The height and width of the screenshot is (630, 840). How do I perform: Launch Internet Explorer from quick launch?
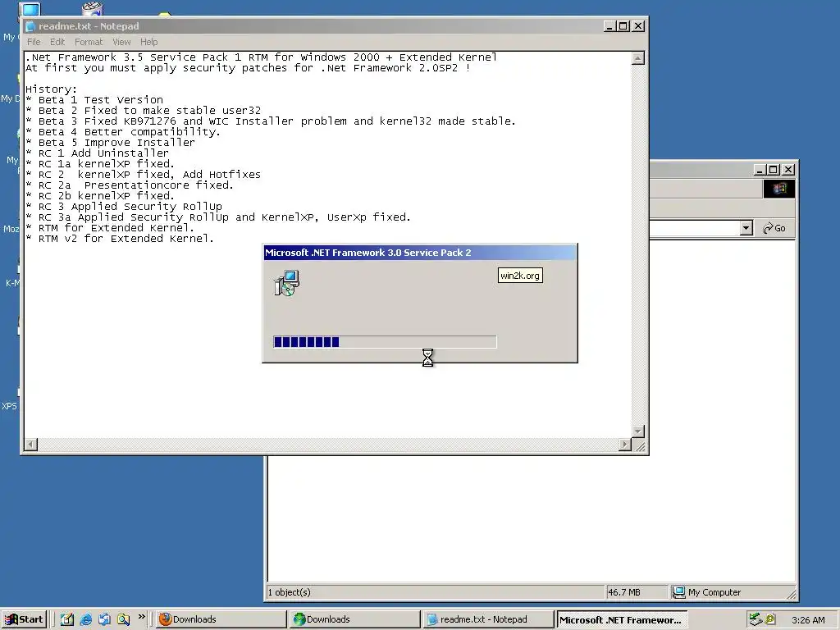tap(85, 619)
